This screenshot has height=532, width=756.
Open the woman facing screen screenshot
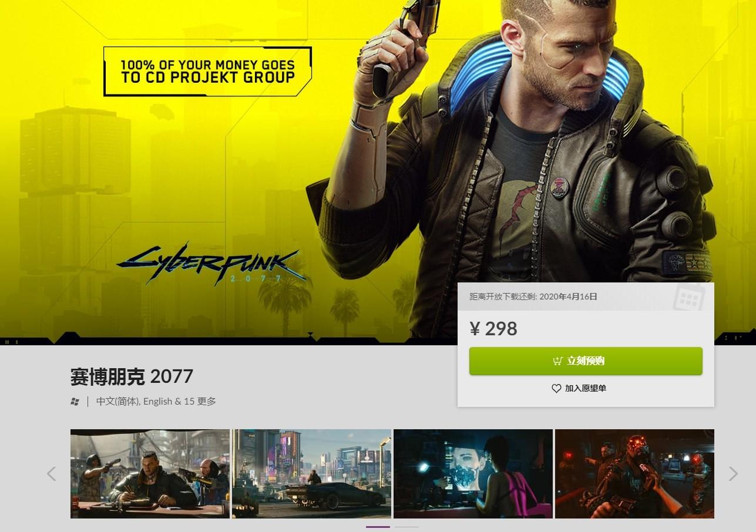[473, 474]
